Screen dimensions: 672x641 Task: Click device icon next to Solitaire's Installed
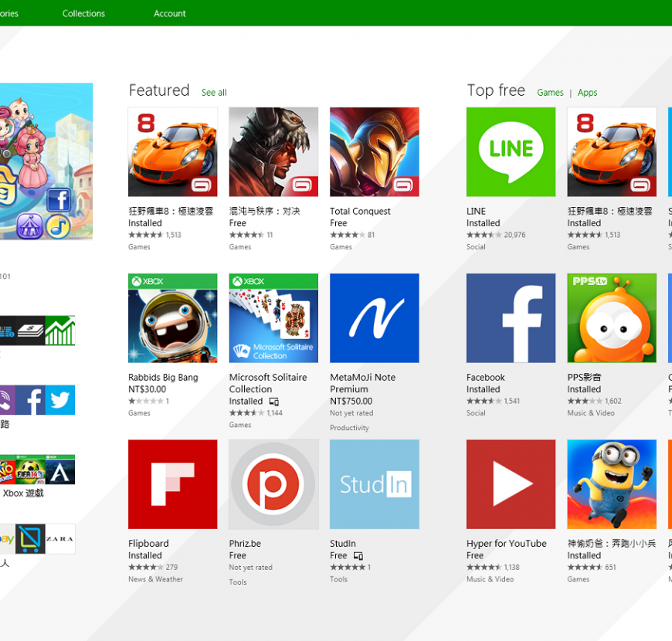click(x=274, y=402)
